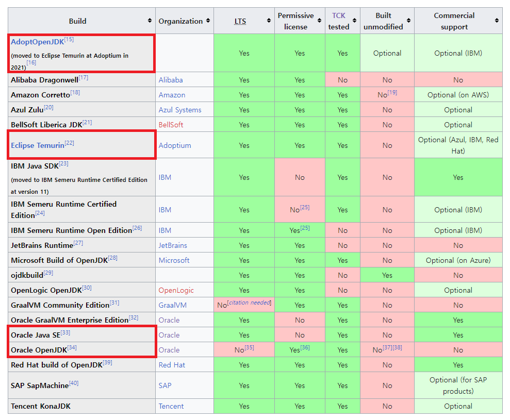Screen dimensions: 510x420
Task: Follow the citation needed link
Action: pos(249,303)
